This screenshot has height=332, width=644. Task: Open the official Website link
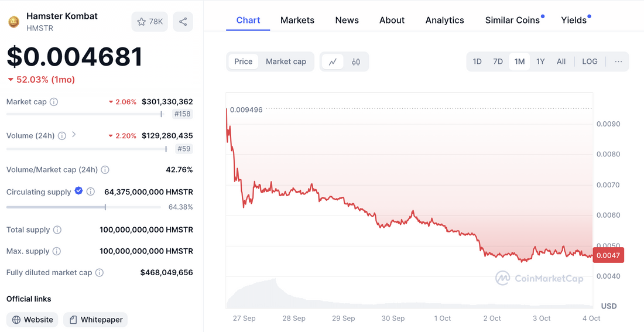coord(32,320)
